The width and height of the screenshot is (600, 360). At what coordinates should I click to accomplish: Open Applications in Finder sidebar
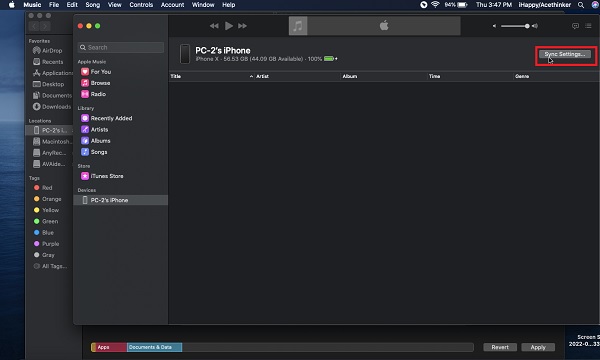[x=52, y=73]
